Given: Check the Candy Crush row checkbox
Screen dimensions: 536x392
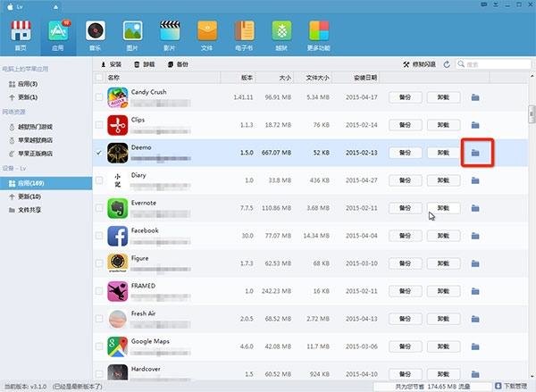Looking at the screenshot, I should 99,97.
